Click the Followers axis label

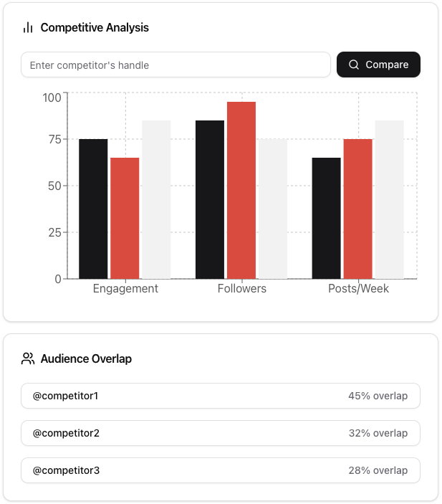click(241, 288)
